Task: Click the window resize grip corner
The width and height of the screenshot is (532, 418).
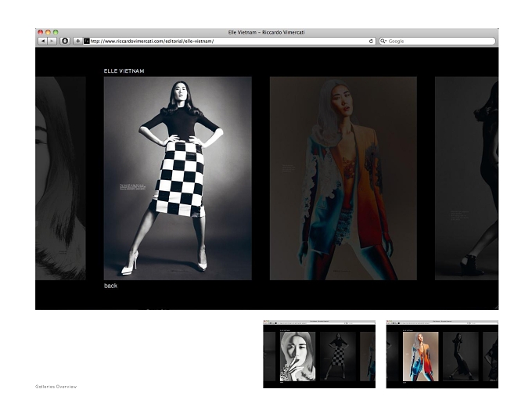Action: [496, 307]
